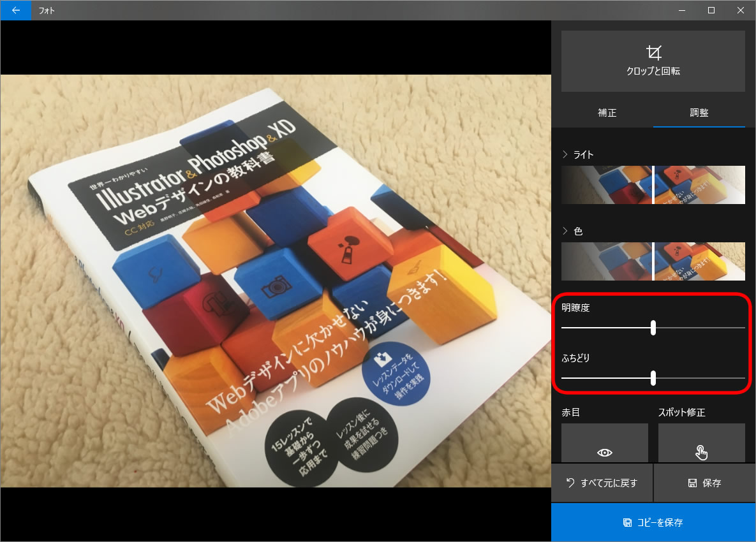The width and height of the screenshot is (756, 542).
Task: Switch to the 調整 tab
Action: [x=699, y=113]
